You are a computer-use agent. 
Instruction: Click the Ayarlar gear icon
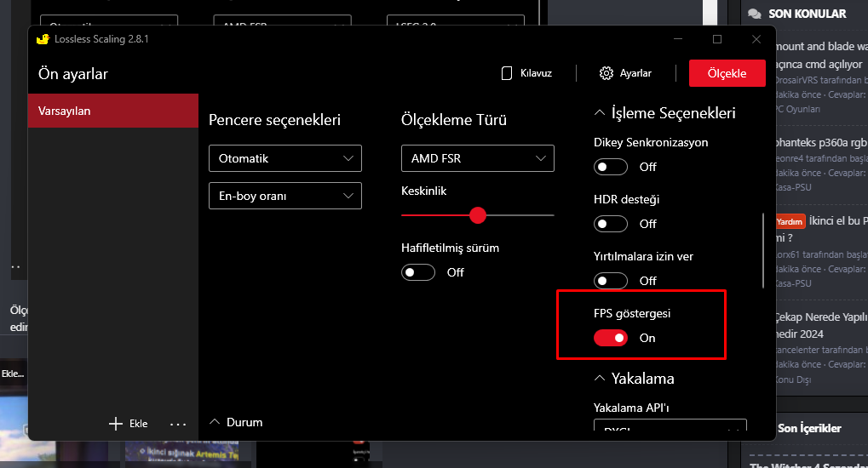606,73
